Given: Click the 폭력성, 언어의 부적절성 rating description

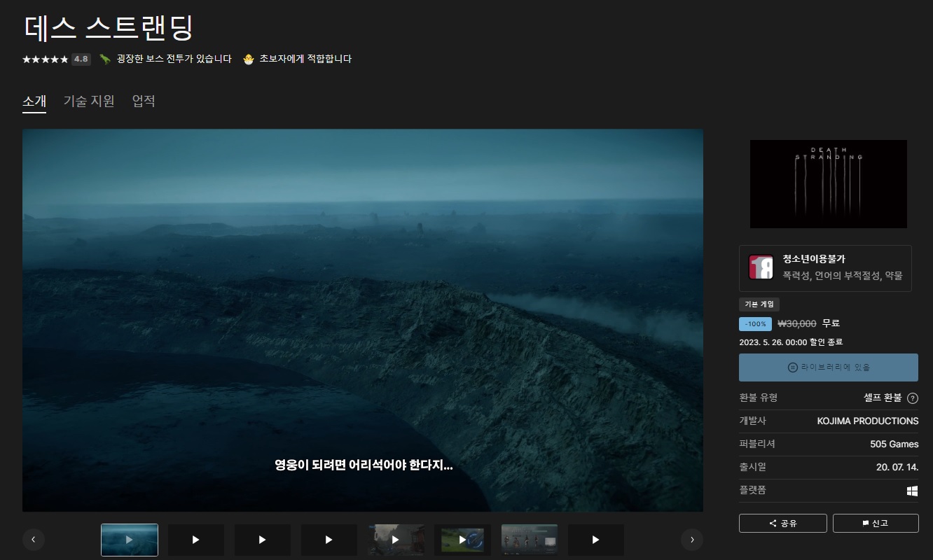Looking at the screenshot, I should (x=843, y=276).
